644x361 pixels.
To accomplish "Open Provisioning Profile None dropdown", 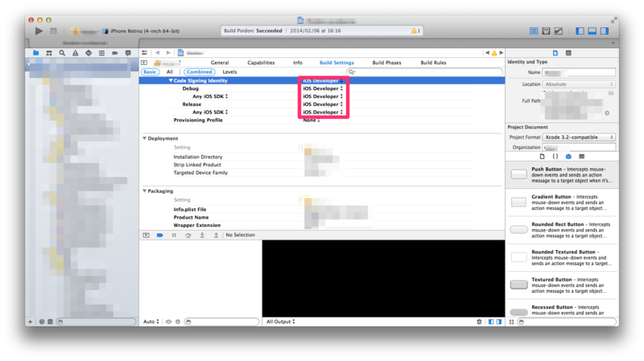I will pyautogui.click(x=312, y=120).
